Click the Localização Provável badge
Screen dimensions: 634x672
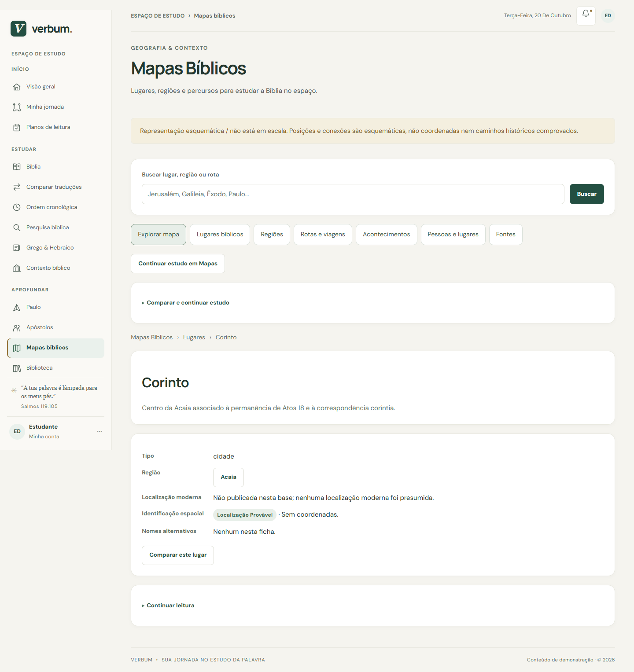[x=245, y=515]
